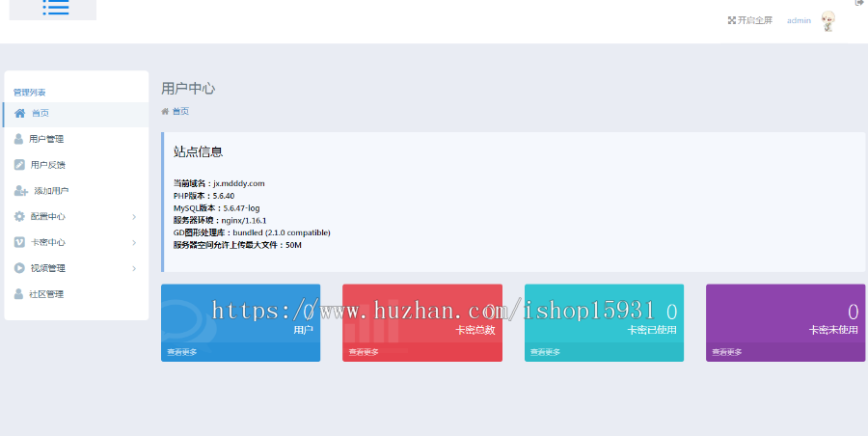Click the GD图形处理库 bundled line
This screenshot has width=868, height=436.
(252, 232)
